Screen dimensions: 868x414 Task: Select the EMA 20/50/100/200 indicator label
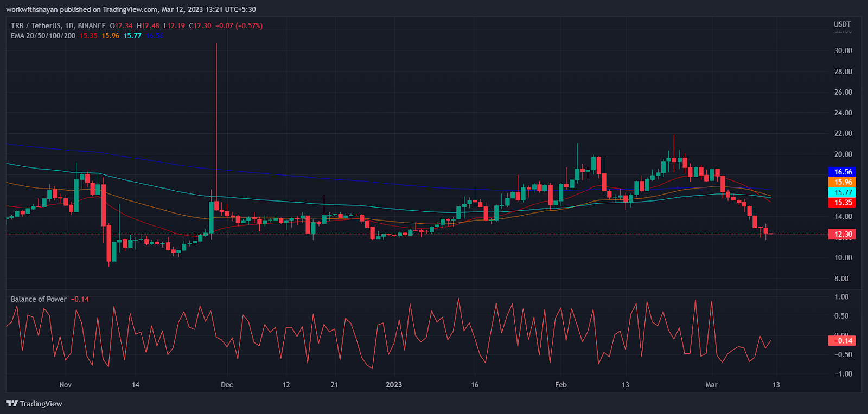[43, 36]
